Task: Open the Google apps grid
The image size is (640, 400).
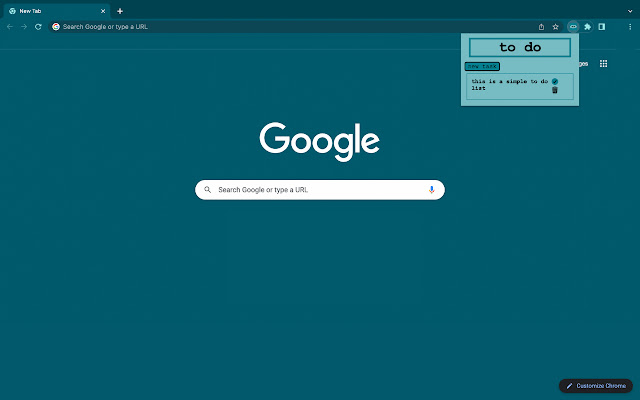Action: click(x=603, y=64)
